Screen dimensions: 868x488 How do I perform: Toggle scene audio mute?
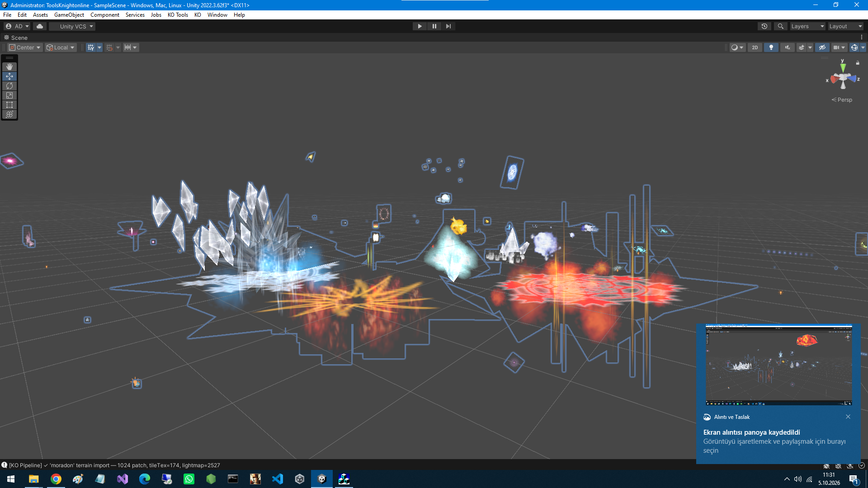[x=788, y=47]
